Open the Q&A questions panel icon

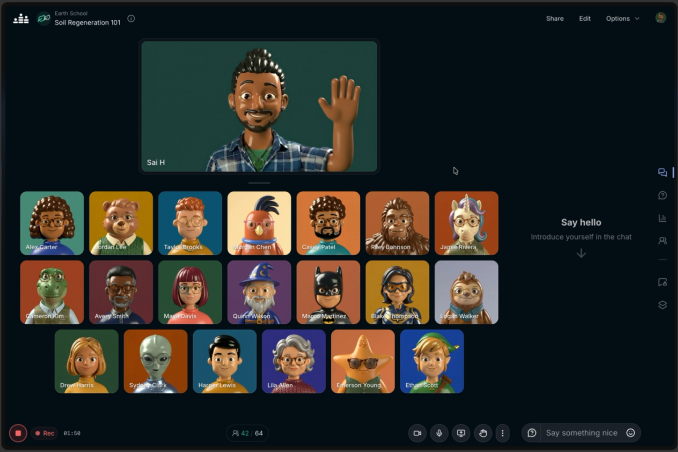click(662, 196)
